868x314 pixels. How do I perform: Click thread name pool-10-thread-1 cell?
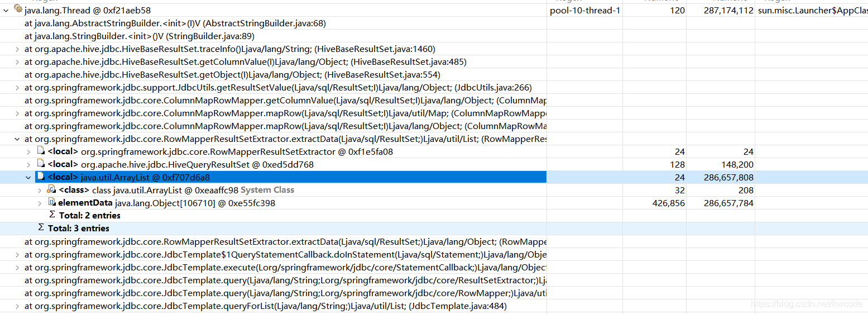coord(585,10)
